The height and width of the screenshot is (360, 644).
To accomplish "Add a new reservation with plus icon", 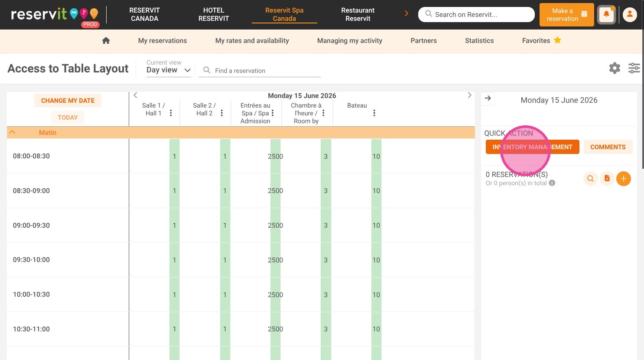I will [x=624, y=179].
